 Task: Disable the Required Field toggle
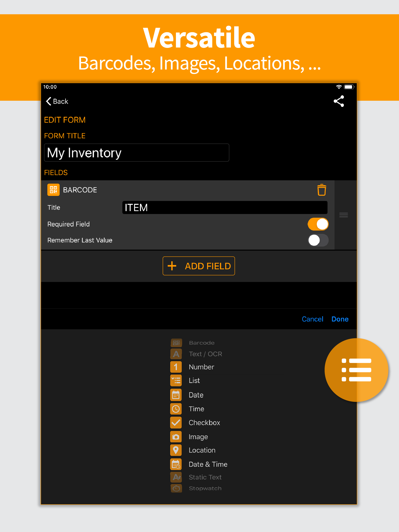click(318, 224)
